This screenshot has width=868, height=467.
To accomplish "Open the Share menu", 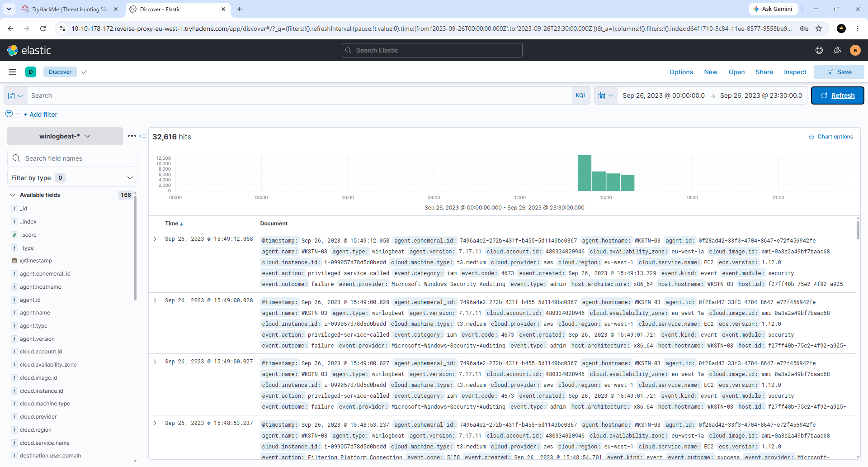I will coord(764,72).
